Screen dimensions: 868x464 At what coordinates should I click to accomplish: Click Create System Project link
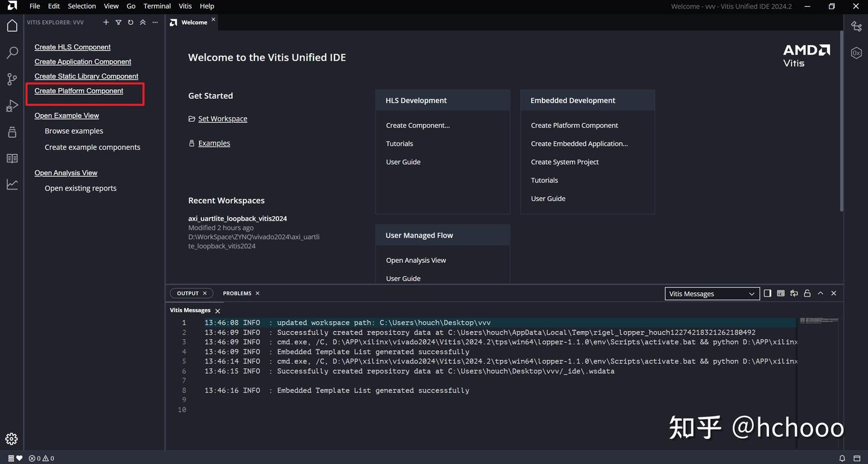pos(565,162)
